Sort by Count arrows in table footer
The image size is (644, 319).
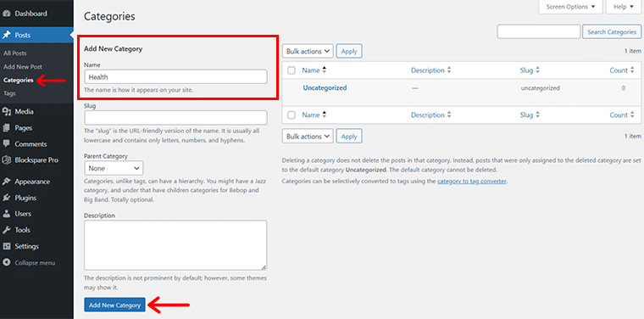(632, 115)
